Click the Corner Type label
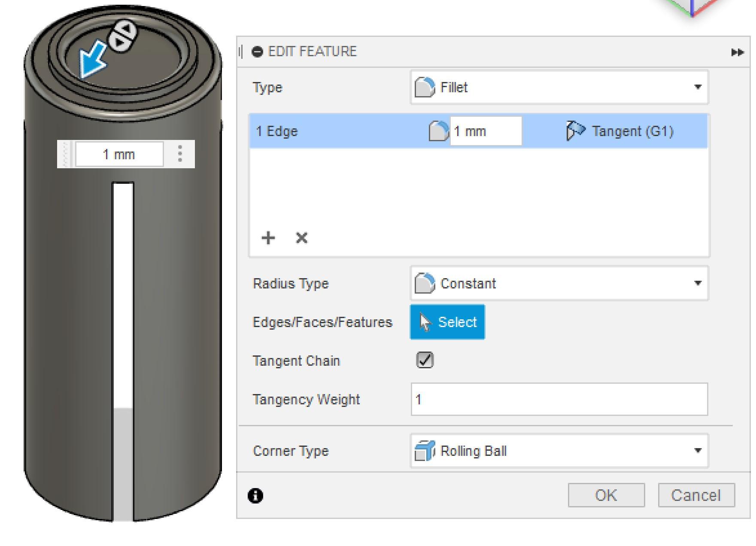756x546 pixels. tap(291, 451)
